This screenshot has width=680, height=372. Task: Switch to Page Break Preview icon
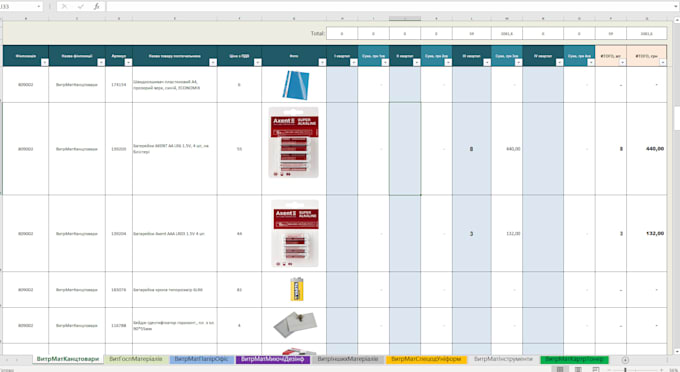(x=596, y=369)
